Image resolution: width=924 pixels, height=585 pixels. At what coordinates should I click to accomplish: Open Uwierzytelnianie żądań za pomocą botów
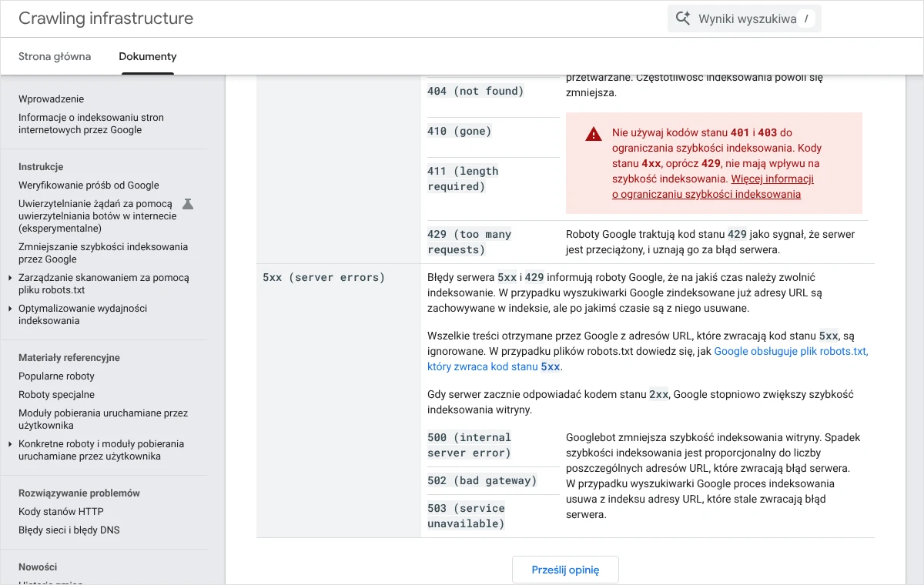tap(98, 216)
